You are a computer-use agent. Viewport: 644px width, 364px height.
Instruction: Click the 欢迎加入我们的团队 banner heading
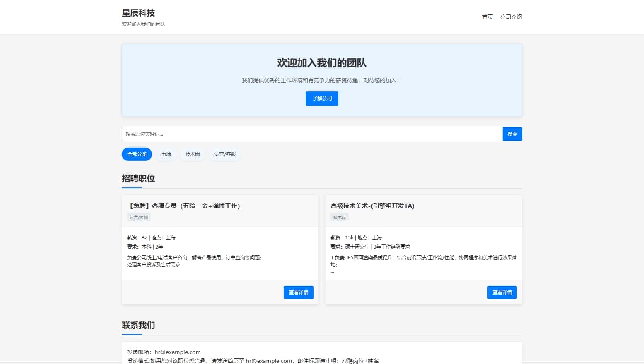click(x=322, y=63)
